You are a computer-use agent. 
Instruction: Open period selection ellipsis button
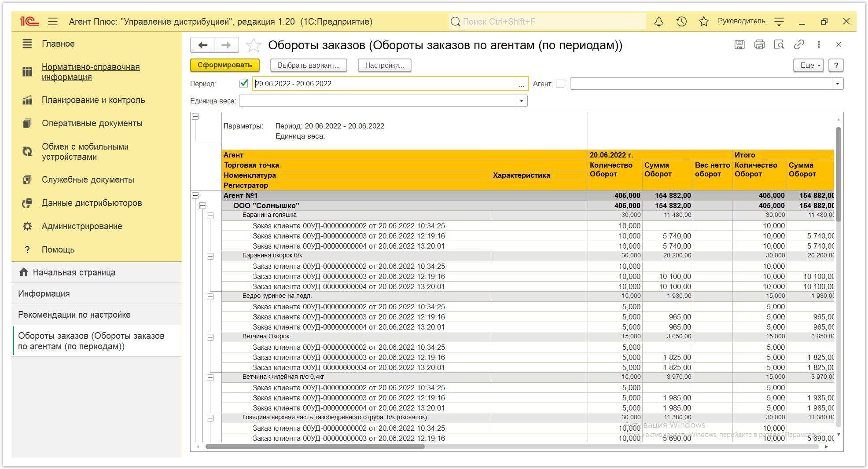click(x=522, y=84)
